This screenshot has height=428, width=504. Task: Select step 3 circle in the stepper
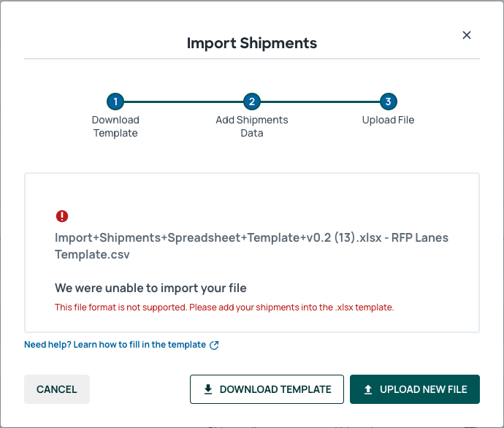[389, 102]
